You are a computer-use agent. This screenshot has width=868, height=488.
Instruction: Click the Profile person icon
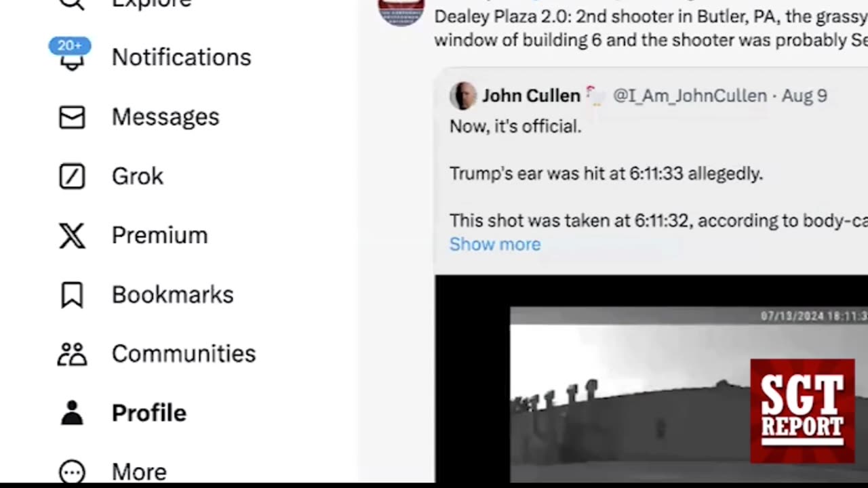click(72, 413)
